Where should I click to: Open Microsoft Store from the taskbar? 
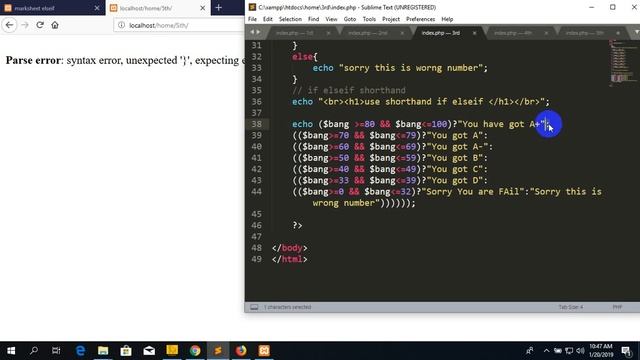[x=126, y=351]
